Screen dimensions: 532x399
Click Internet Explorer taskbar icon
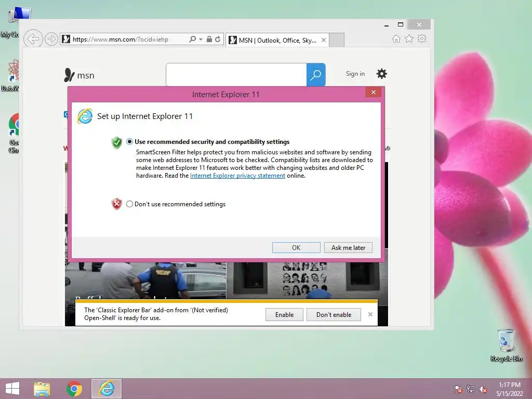pos(107,389)
